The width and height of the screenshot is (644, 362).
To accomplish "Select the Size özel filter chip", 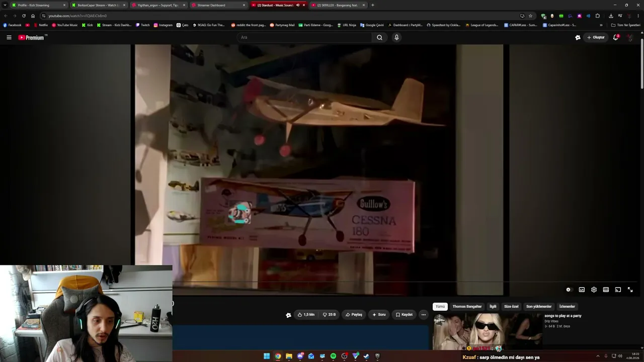I will pos(511,306).
